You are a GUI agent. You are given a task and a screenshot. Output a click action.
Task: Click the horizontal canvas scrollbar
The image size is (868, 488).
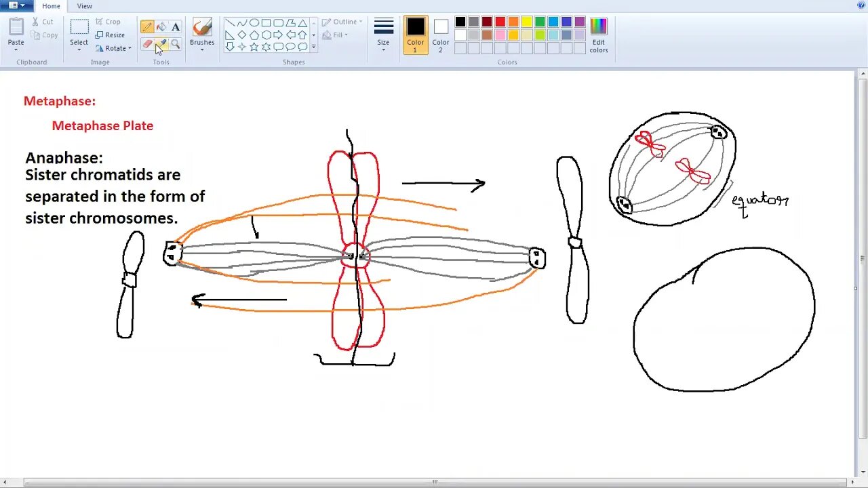pyautogui.click(x=434, y=483)
